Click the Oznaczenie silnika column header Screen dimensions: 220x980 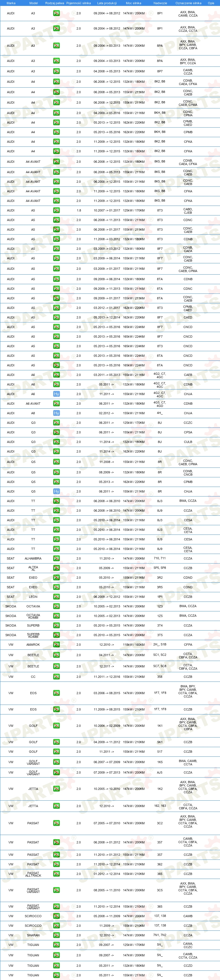click(x=188, y=3)
